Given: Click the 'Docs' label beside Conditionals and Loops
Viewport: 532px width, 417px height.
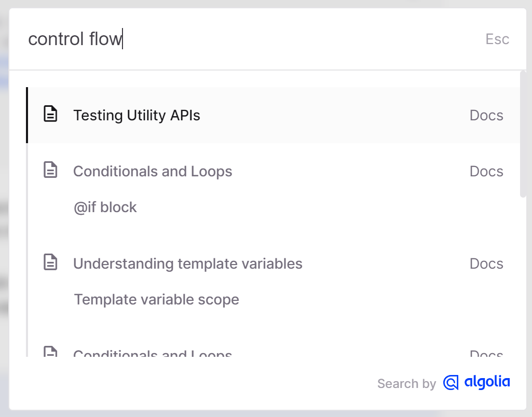Looking at the screenshot, I should coord(486,171).
